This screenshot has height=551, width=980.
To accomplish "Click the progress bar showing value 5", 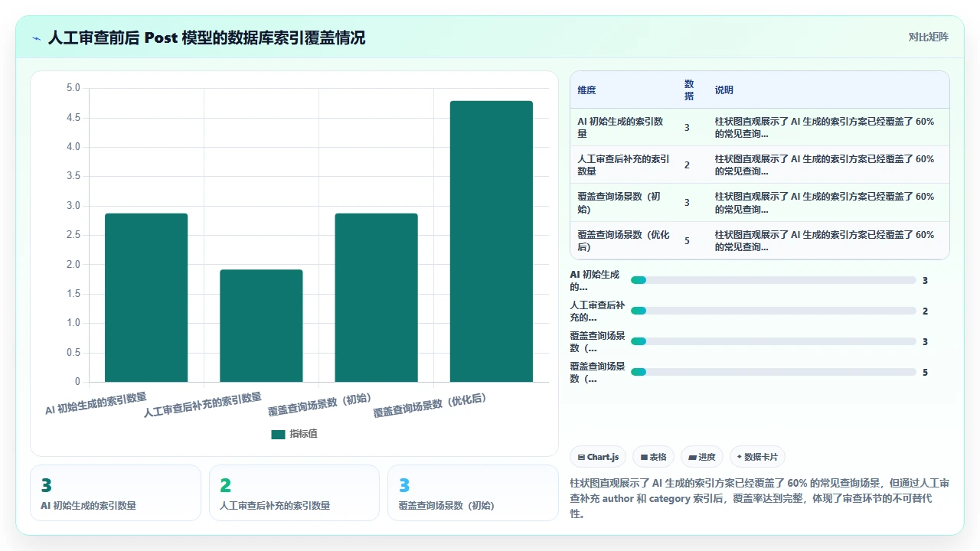I will (x=773, y=372).
